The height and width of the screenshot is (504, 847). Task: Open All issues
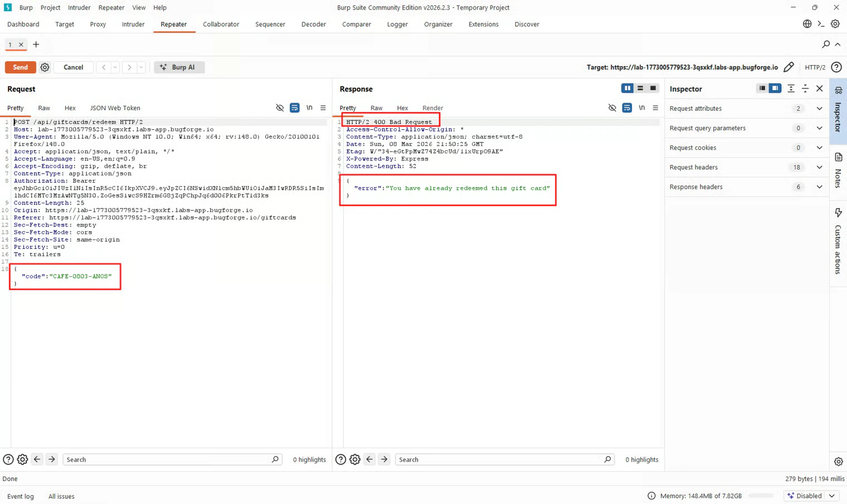[61, 496]
